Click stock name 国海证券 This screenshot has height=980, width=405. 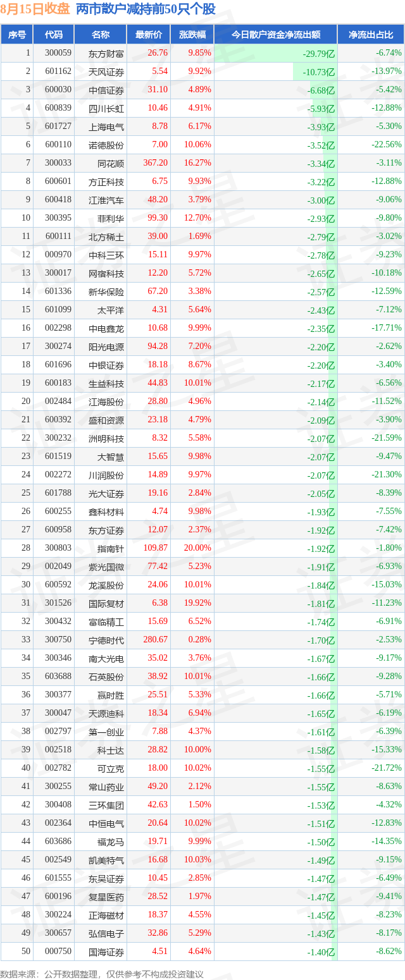point(106,952)
